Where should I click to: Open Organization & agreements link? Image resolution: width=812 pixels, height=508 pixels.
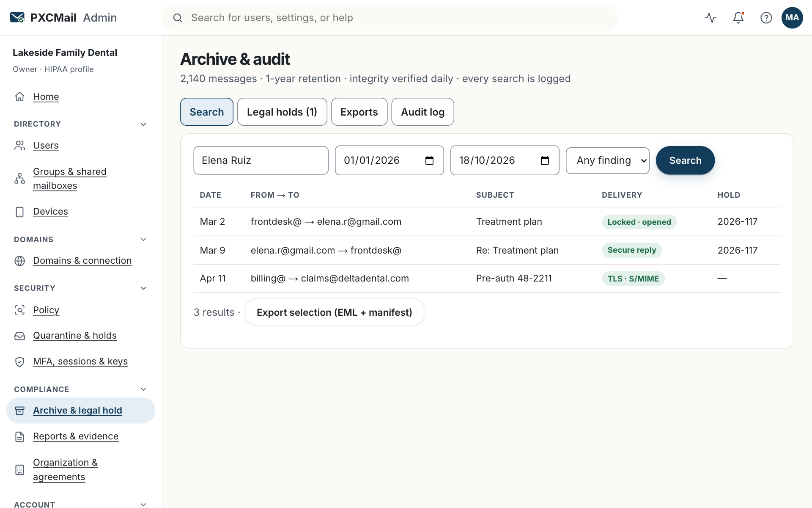[x=65, y=470]
